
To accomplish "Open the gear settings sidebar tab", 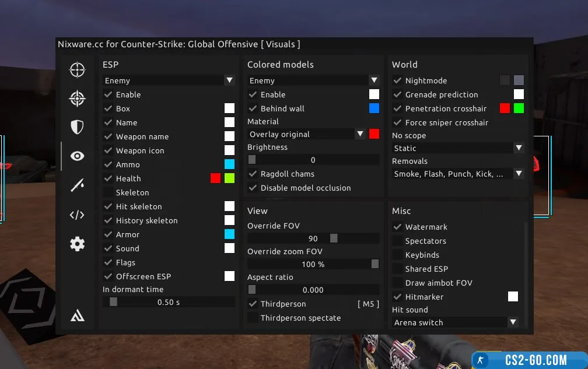I will [x=77, y=244].
